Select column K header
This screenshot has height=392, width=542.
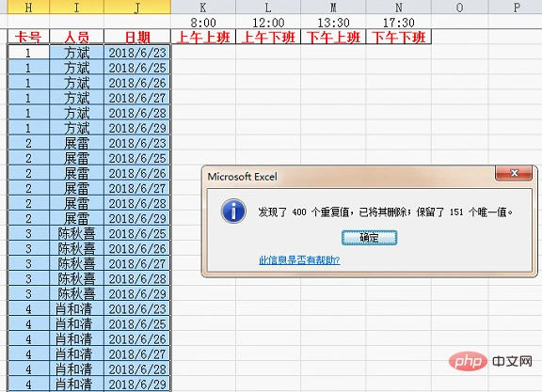(203, 7)
